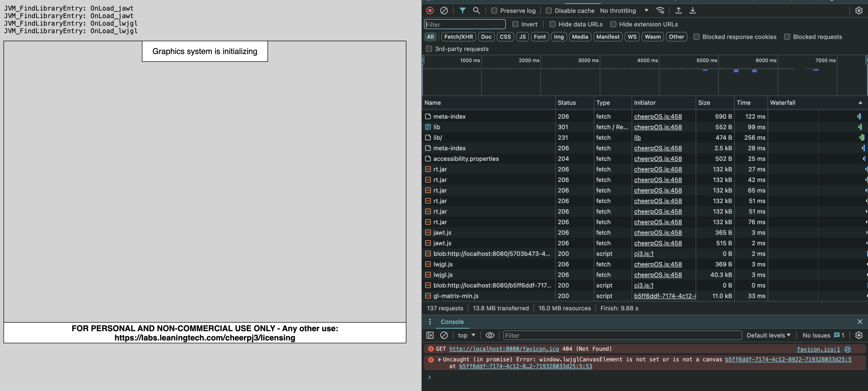Toggle the network filter funnel icon
Image resolution: width=868 pixels, height=391 pixels.
pyautogui.click(x=463, y=10)
